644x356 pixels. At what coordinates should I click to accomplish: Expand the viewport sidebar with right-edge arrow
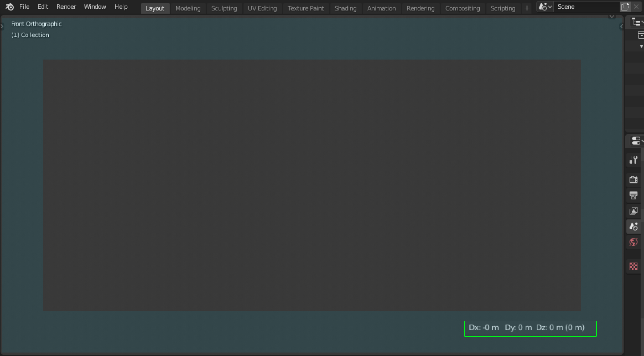click(621, 26)
